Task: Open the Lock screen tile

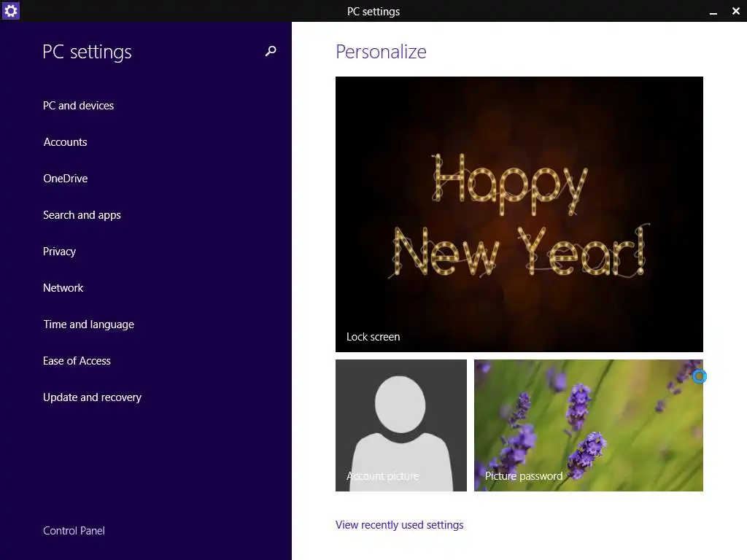Action: (x=519, y=214)
